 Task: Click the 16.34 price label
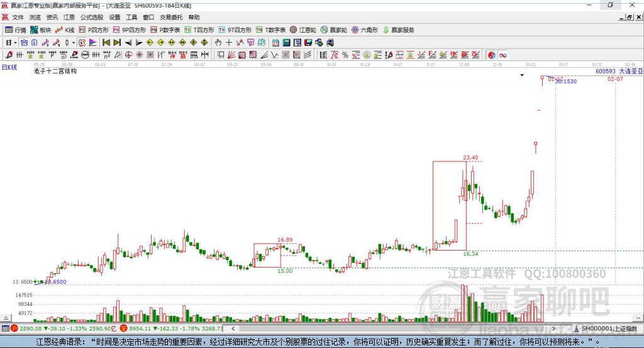point(470,254)
